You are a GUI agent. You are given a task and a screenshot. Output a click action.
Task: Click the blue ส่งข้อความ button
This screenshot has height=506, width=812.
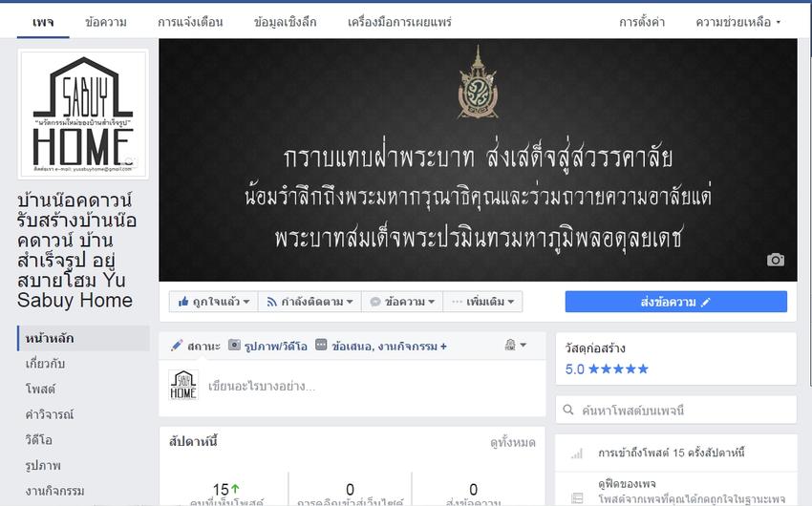point(675,302)
